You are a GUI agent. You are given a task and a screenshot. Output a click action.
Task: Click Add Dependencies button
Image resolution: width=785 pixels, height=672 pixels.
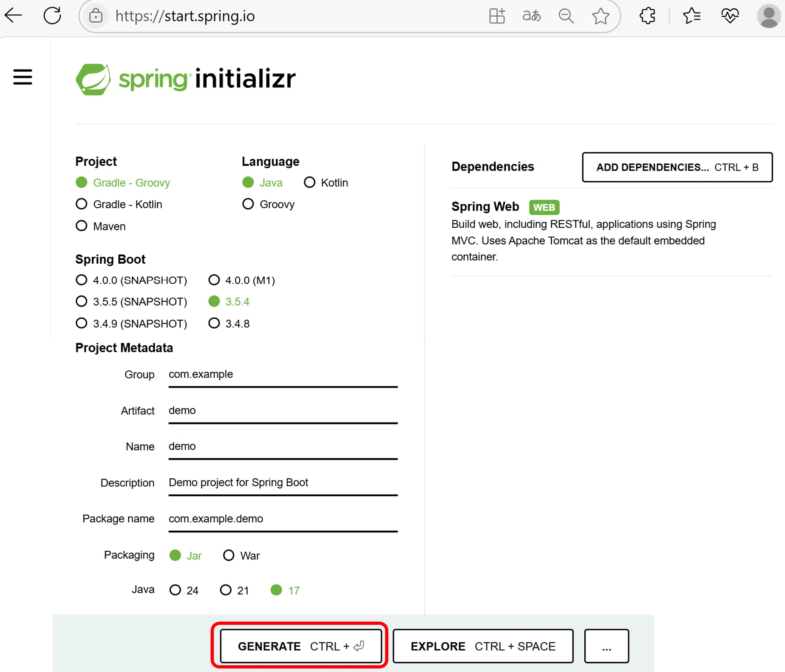point(677,167)
